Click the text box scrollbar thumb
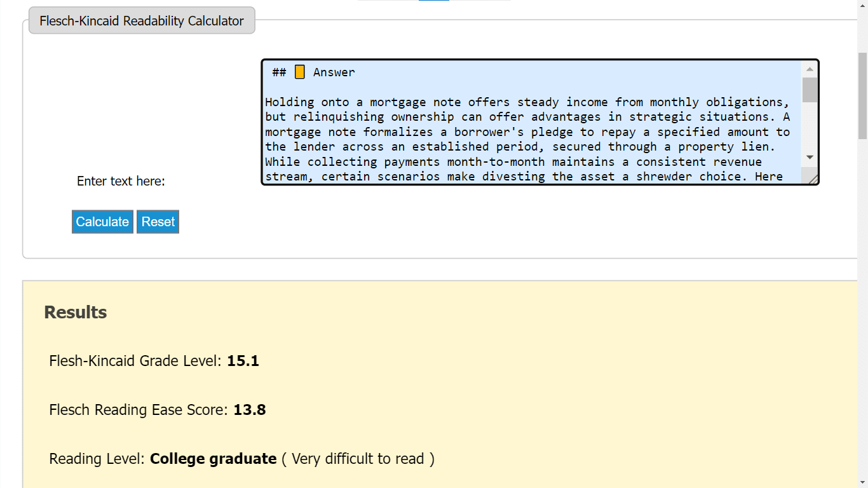Viewport: 868px width, 488px height. coord(810,90)
